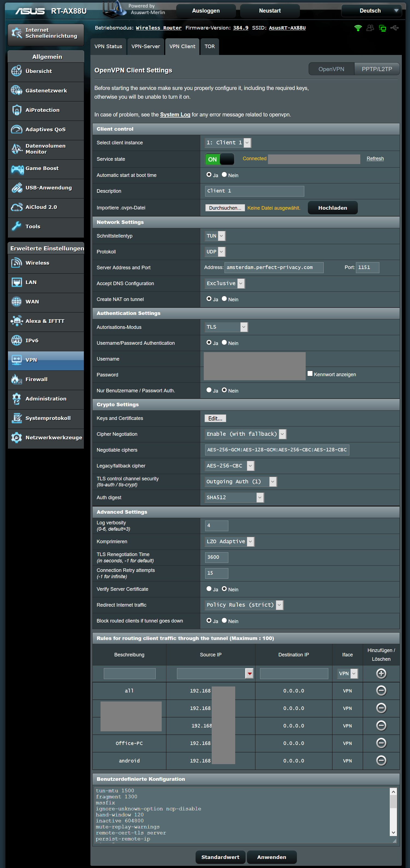Open Administration gear icon
410x868 pixels.
tap(16, 399)
